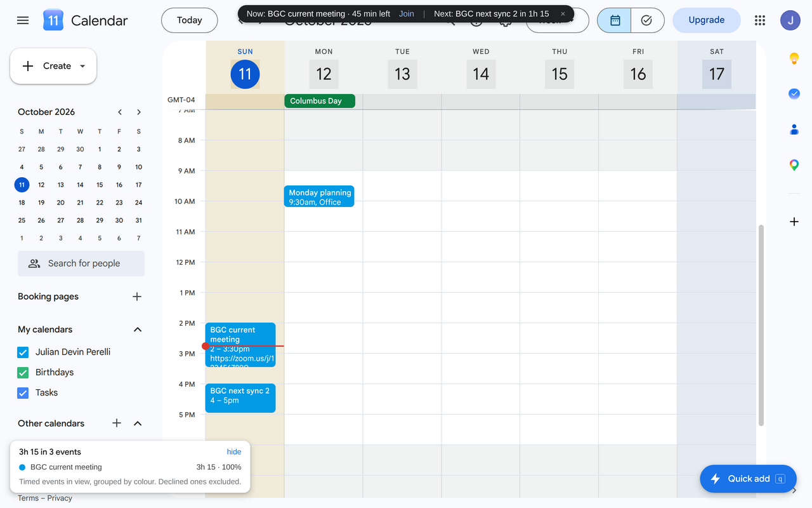Toggle the Tasks calendar checkbox
This screenshot has height=508, width=812.
23,393
